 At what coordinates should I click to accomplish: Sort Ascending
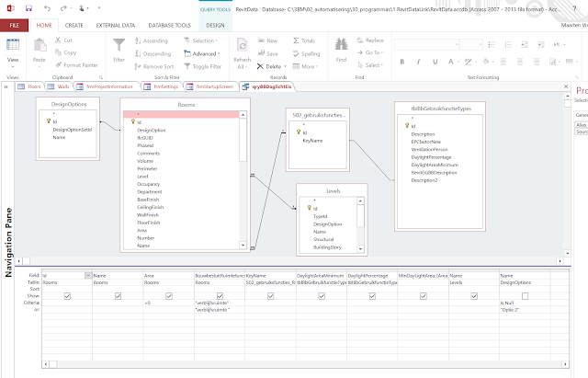coord(151,40)
